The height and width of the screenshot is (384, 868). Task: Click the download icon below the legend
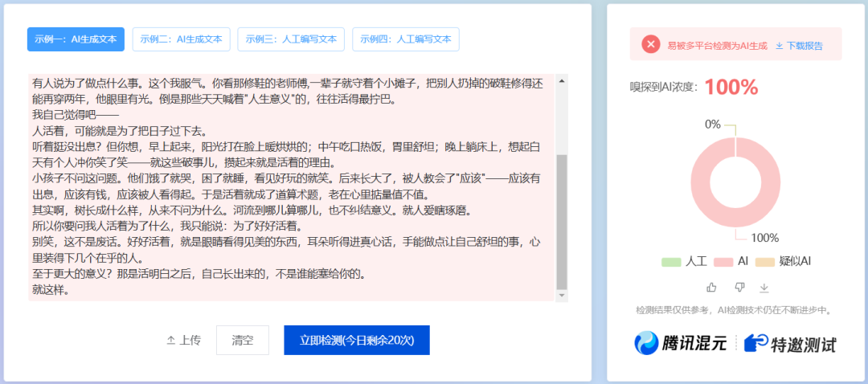[x=765, y=287]
